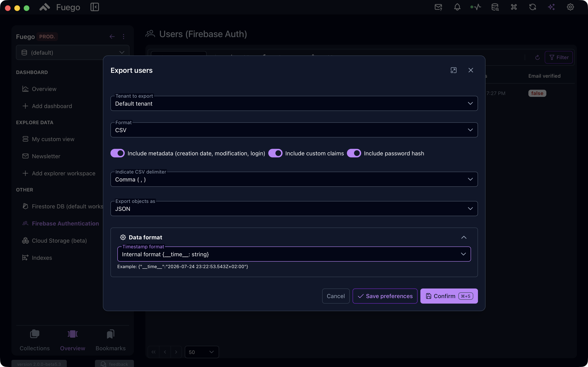This screenshot has height=367, width=588.
Task: Open the Format CSV dropdown
Action: point(294,130)
